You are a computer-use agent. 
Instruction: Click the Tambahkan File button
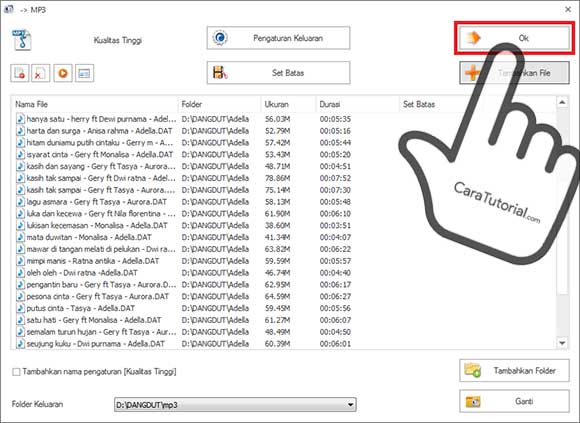coord(515,73)
